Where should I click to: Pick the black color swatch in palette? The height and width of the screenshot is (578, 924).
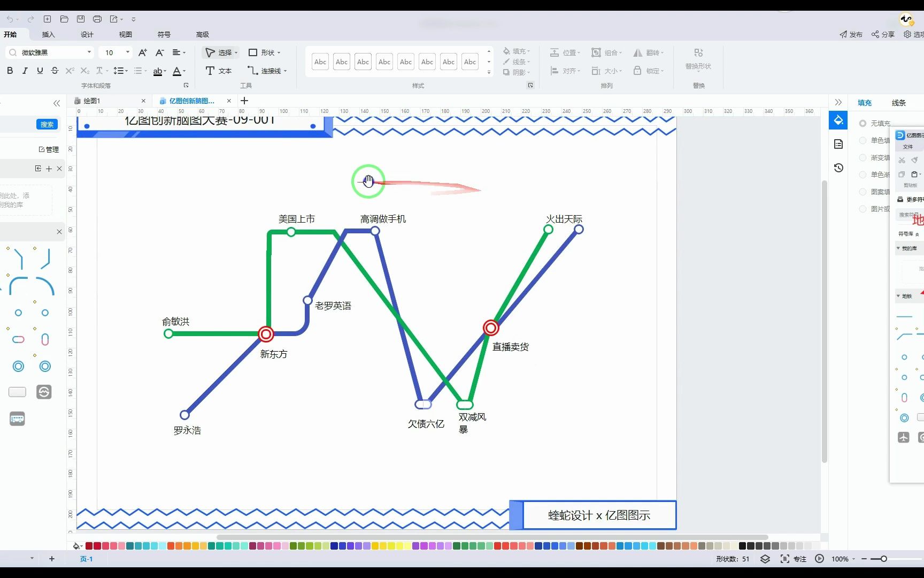(x=742, y=546)
